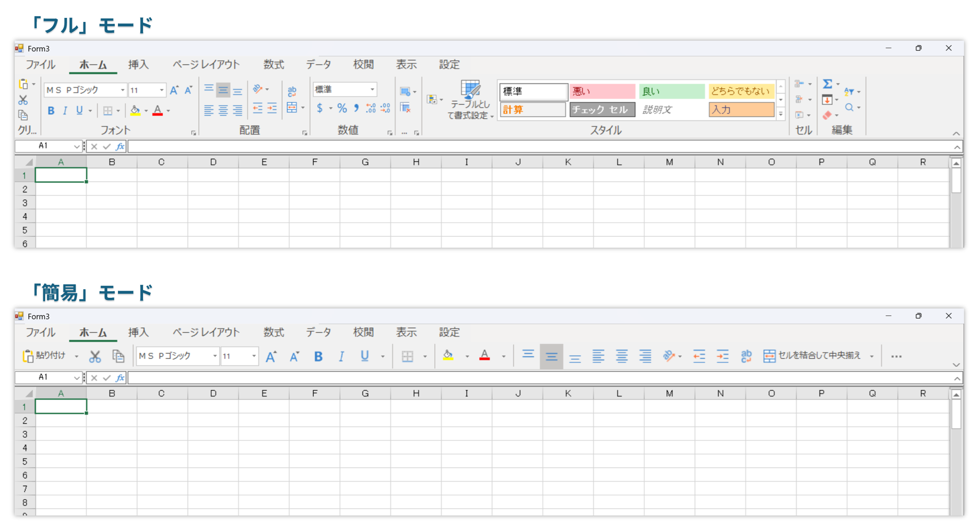
Task: Toggle Italic in simple mode toolbar
Action: pyautogui.click(x=341, y=356)
